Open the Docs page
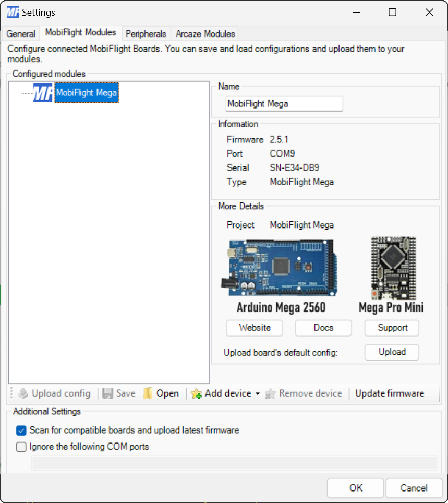 coord(323,328)
